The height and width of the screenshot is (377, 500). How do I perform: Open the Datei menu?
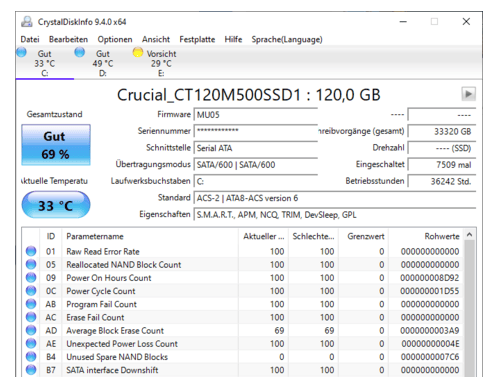coord(30,39)
